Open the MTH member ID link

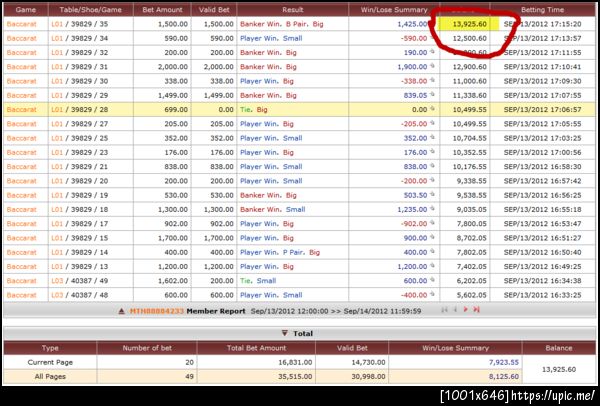(x=157, y=311)
